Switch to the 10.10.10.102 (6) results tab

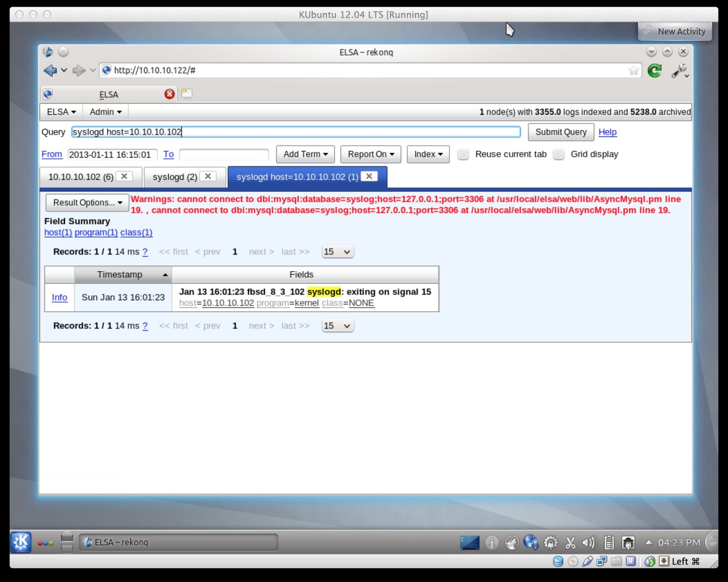[x=81, y=177]
